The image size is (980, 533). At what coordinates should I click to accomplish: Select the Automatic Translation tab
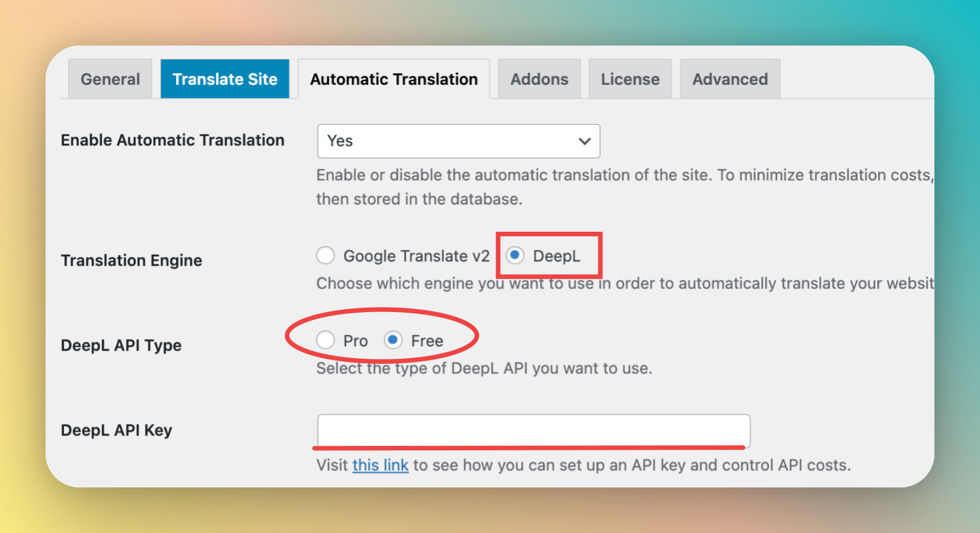coord(393,79)
